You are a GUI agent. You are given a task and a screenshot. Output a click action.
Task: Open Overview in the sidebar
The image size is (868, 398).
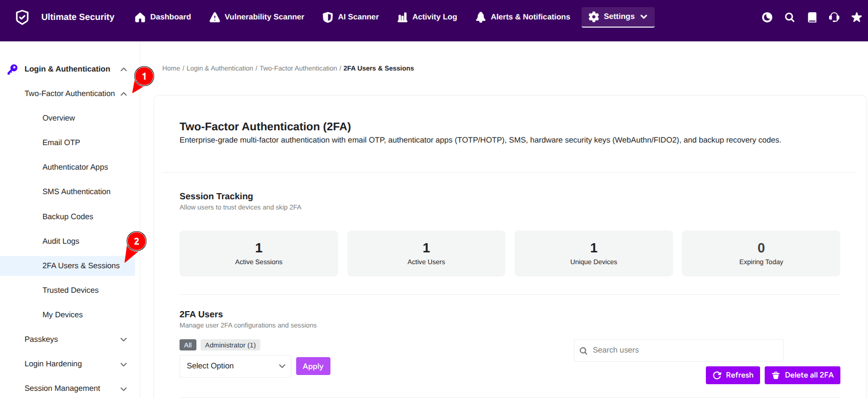click(x=59, y=118)
